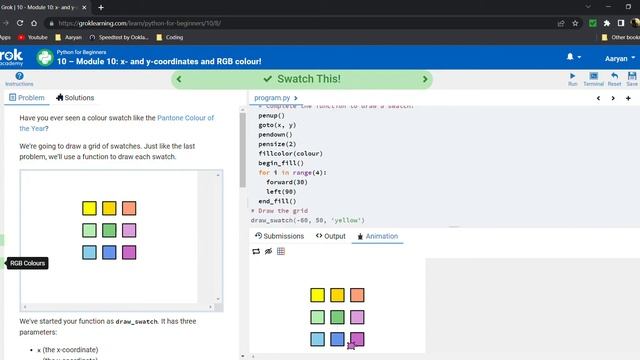Reload the page in browser

tap(20, 23)
